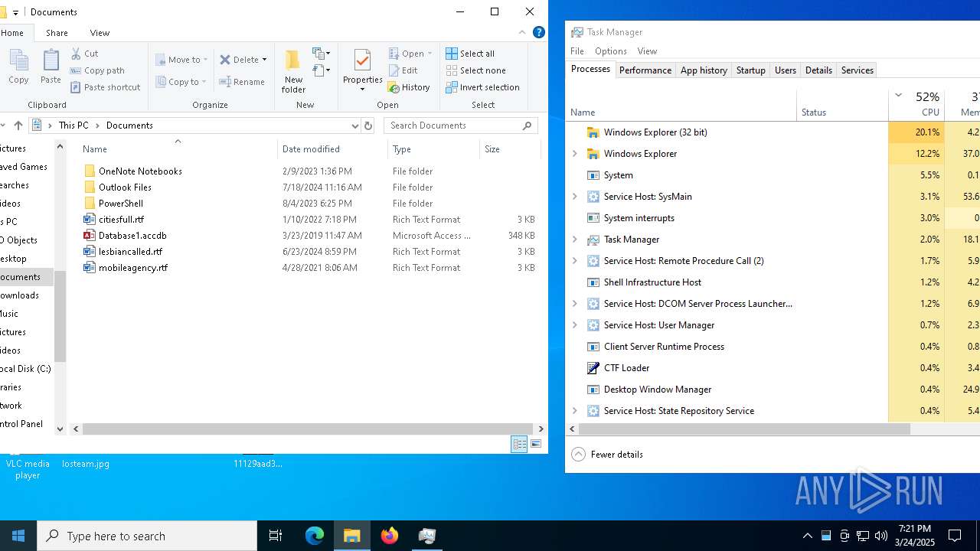The width and height of the screenshot is (980, 551).
Task: Switch to the Startup tab
Action: pyautogui.click(x=750, y=70)
